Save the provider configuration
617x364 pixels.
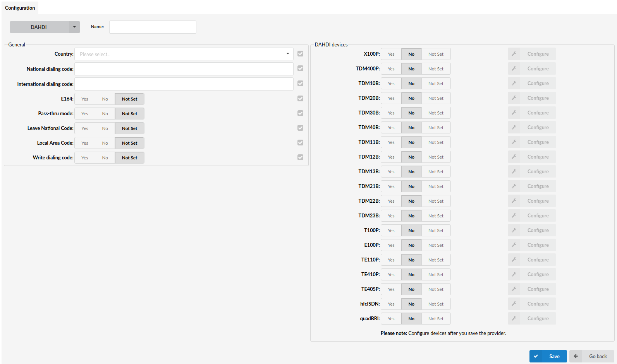tap(548, 356)
